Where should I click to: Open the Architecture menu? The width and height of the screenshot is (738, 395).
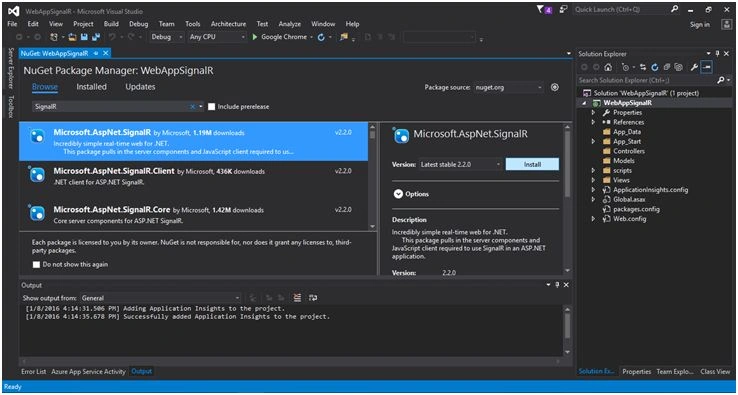[228, 24]
